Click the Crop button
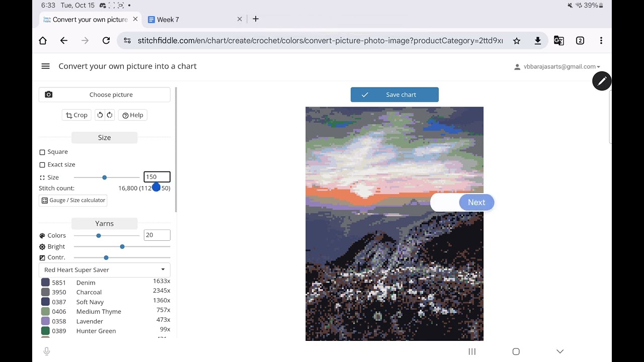 [76, 115]
